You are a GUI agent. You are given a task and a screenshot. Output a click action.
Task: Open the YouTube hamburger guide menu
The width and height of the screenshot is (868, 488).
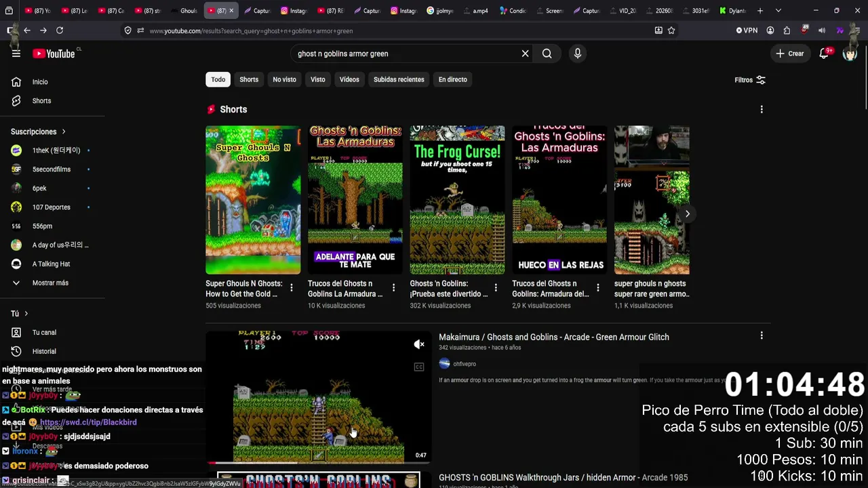(x=16, y=54)
